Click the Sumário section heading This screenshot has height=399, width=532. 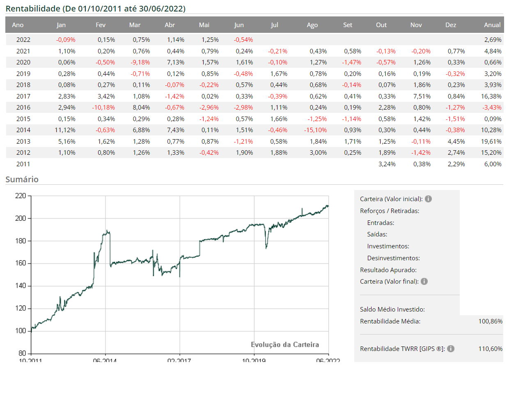tap(22, 179)
